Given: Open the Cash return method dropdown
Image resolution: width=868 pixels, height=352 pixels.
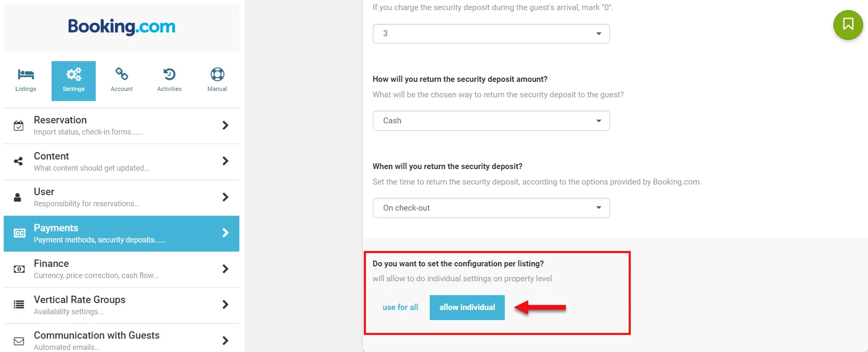Looking at the screenshot, I should [491, 121].
